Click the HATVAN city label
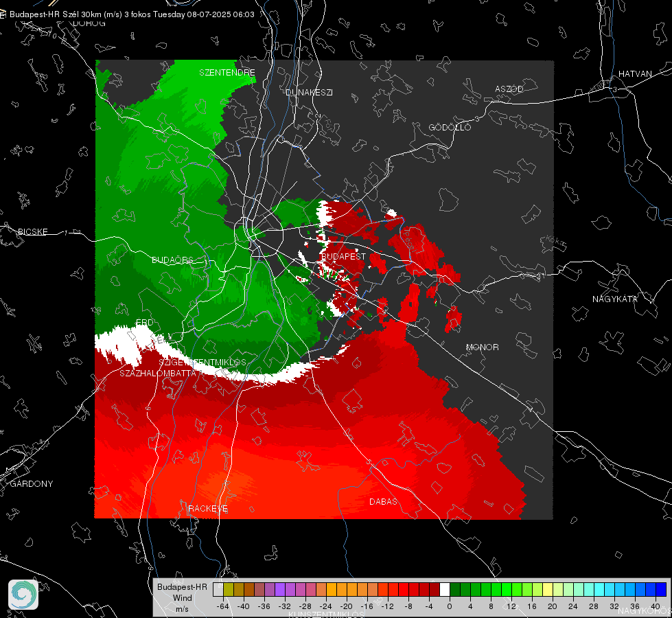Screen dimensions: 672x618 pyautogui.click(x=635, y=73)
